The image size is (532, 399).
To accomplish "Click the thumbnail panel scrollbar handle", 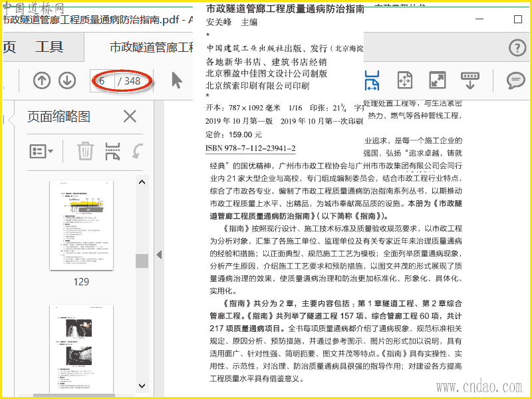I will coord(142,261).
